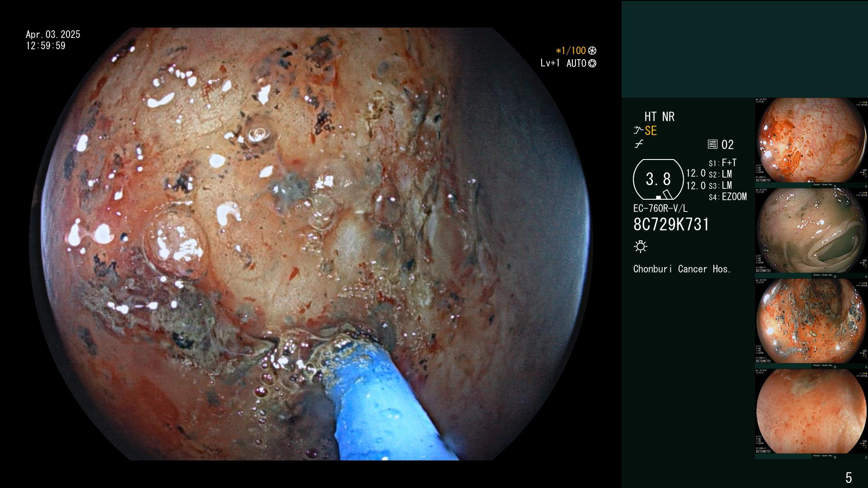Image resolution: width=868 pixels, height=488 pixels.
Task: Click the image count 02
Action: click(x=727, y=145)
